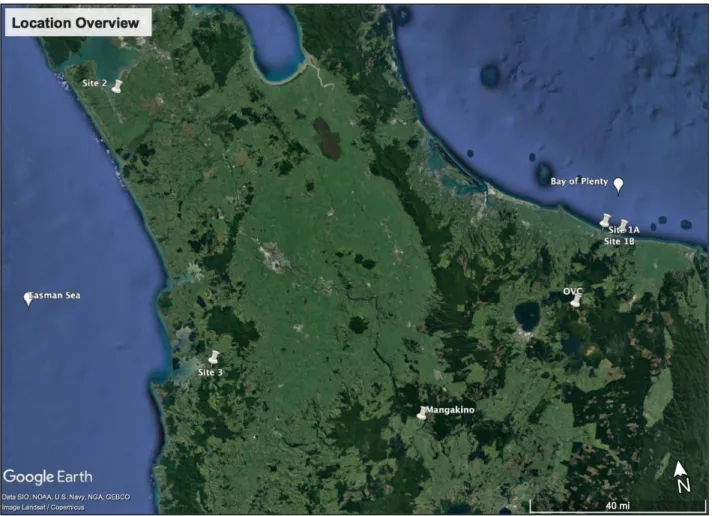Click the Google Earth logo
712x516 pixels.
[48, 477]
